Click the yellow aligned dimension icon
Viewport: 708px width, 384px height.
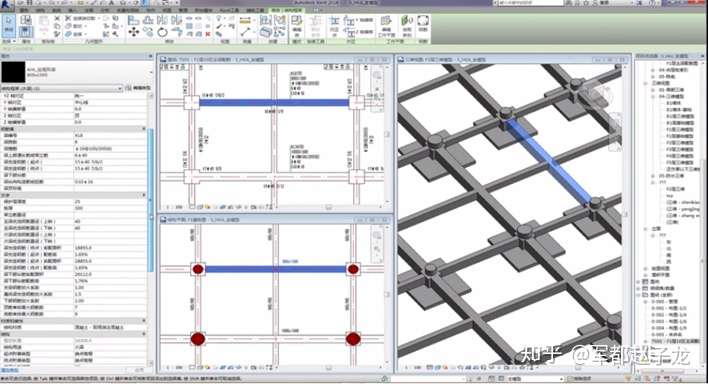[245, 20]
